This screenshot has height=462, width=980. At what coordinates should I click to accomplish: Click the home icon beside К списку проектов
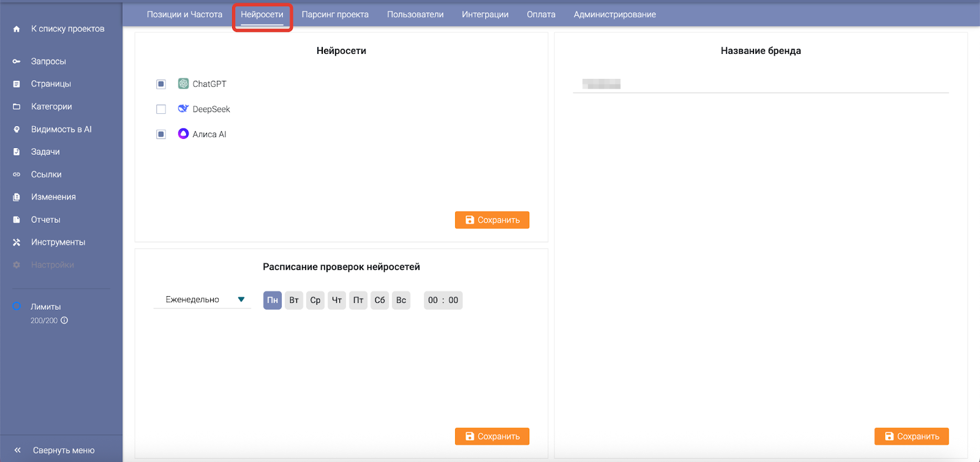17,29
